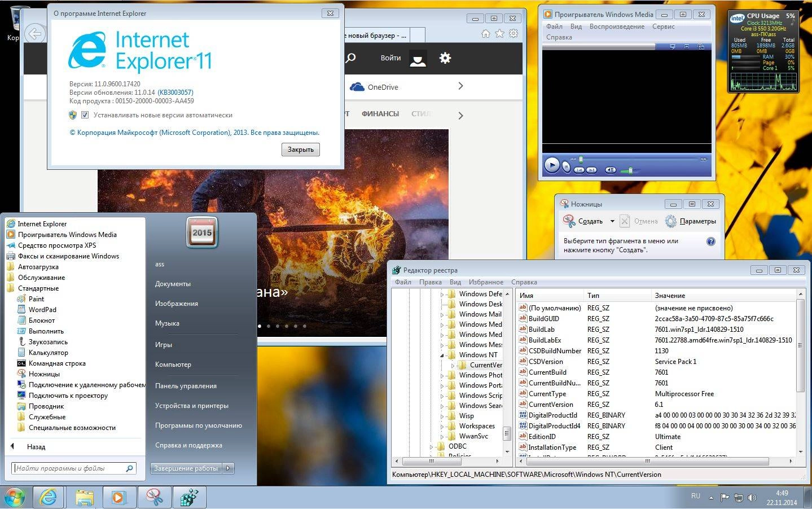Open Воспроизведение menu in Media Player
This screenshot has height=509, width=812.
tap(617, 27)
